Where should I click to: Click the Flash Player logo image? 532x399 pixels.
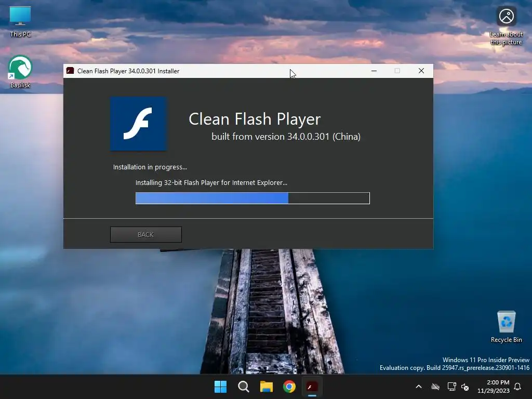pos(138,124)
